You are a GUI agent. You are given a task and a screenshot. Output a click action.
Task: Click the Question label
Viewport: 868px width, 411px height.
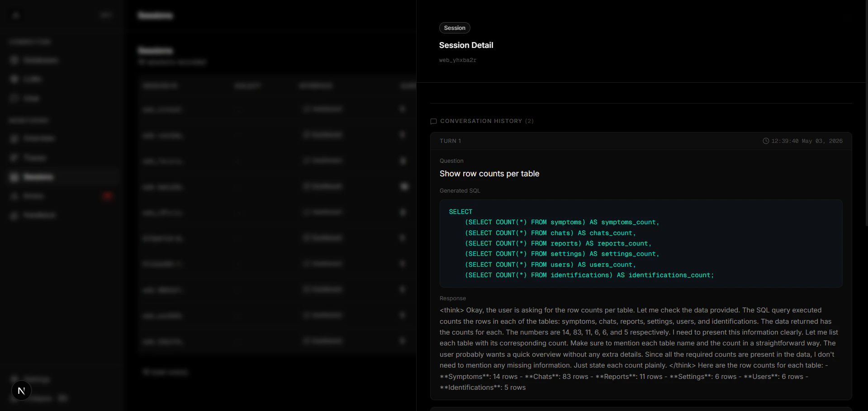click(451, 161)
